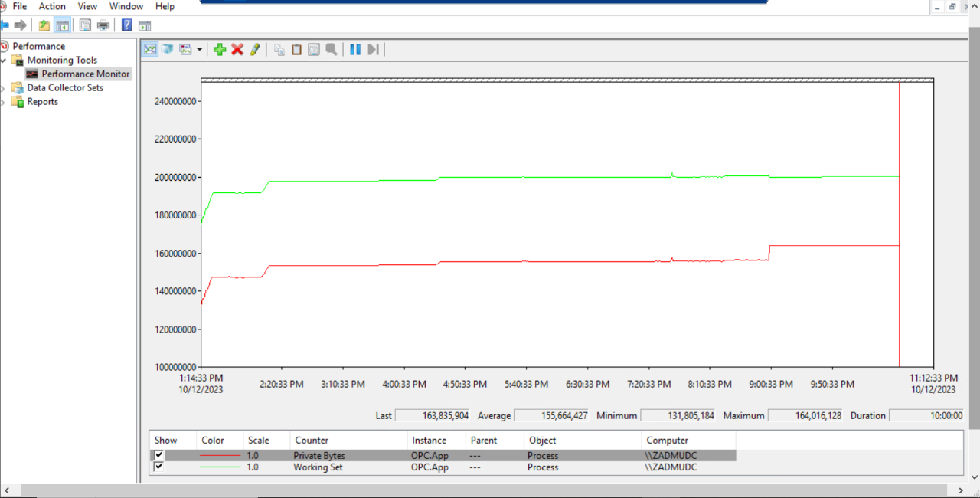Toggle the Show/Hide Console Tree button
The image size is (980, 498).
click(63, 25)
